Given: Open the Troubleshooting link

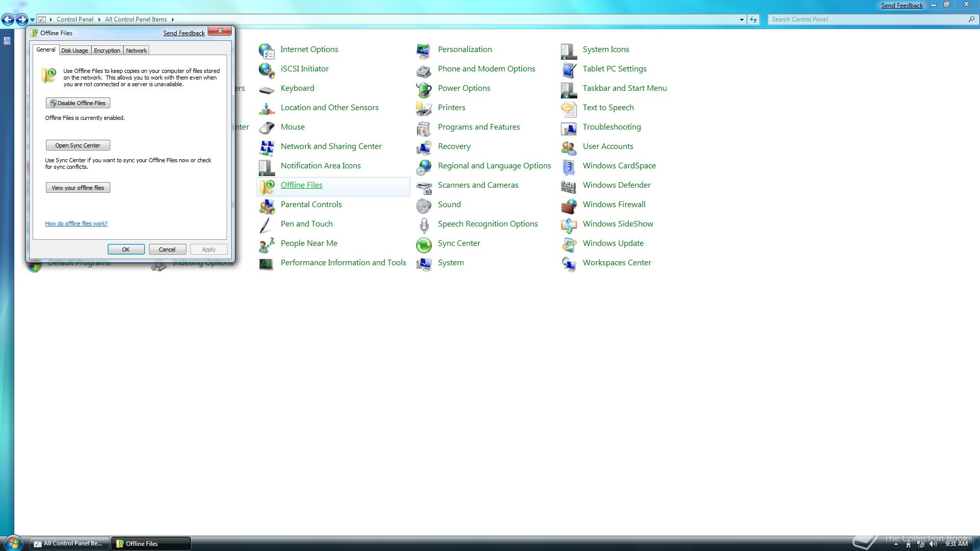Looking at the screenshot, I should coord(612,127).
